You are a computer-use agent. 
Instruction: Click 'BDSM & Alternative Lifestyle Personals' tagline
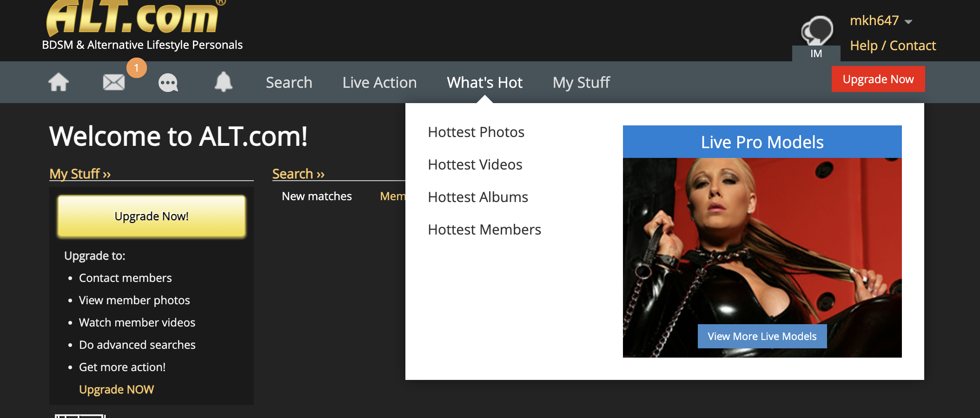(x=142, y=45)
